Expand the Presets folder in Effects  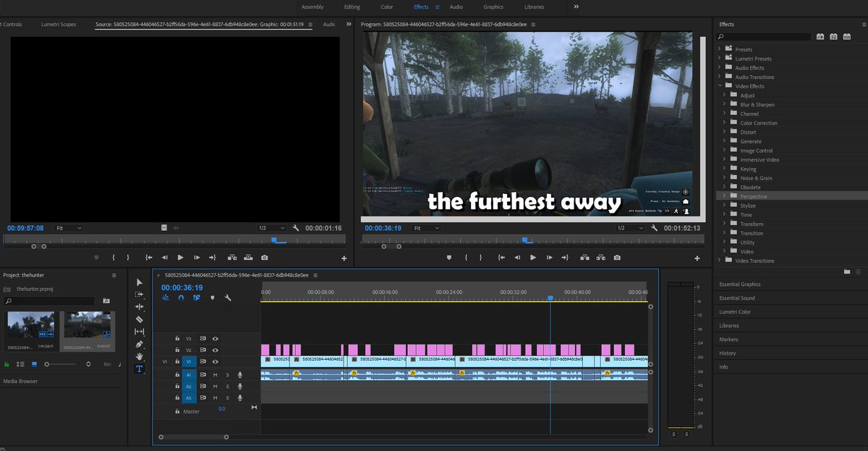720,49
